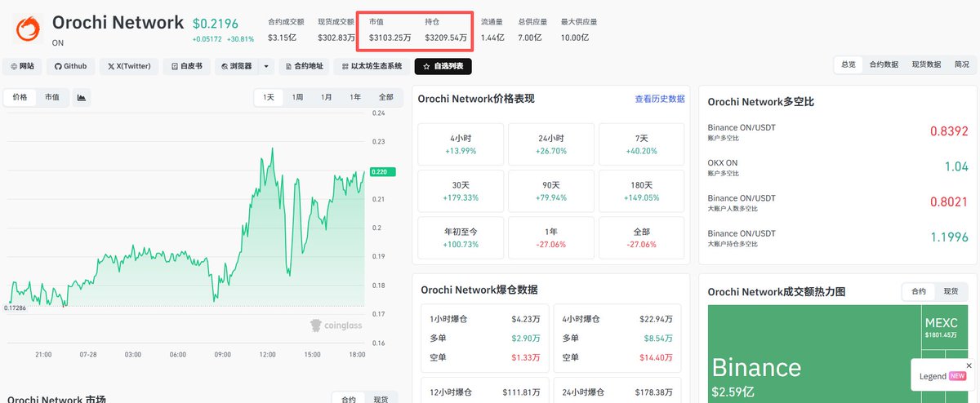This screenshot has height=403, width=980.
Task: Click the 180天 +149.05% performance card
Action: 642,191
